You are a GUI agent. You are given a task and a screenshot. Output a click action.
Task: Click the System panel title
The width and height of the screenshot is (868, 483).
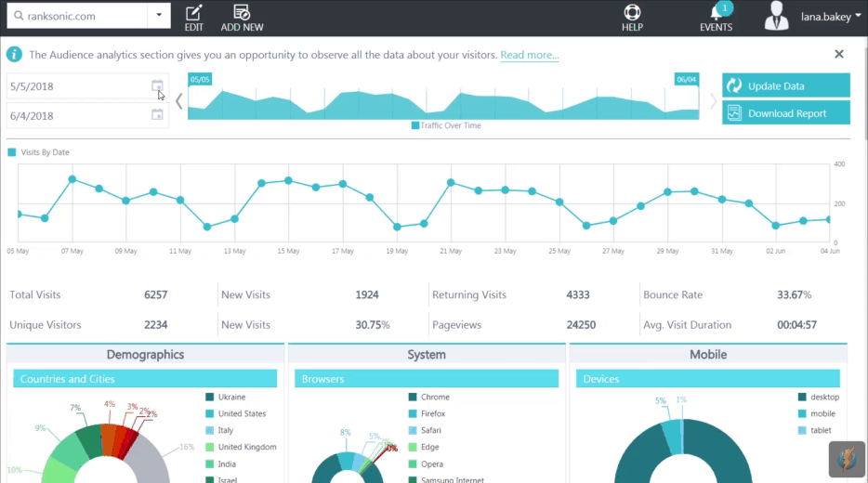pyautogui.click(x=427, y=354)
